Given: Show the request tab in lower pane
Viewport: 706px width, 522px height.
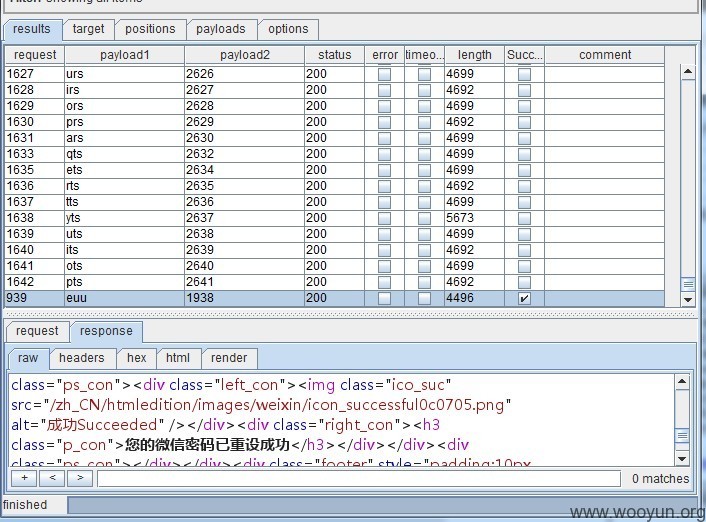Looking at the screenshot, I should (x=37, y=331).
